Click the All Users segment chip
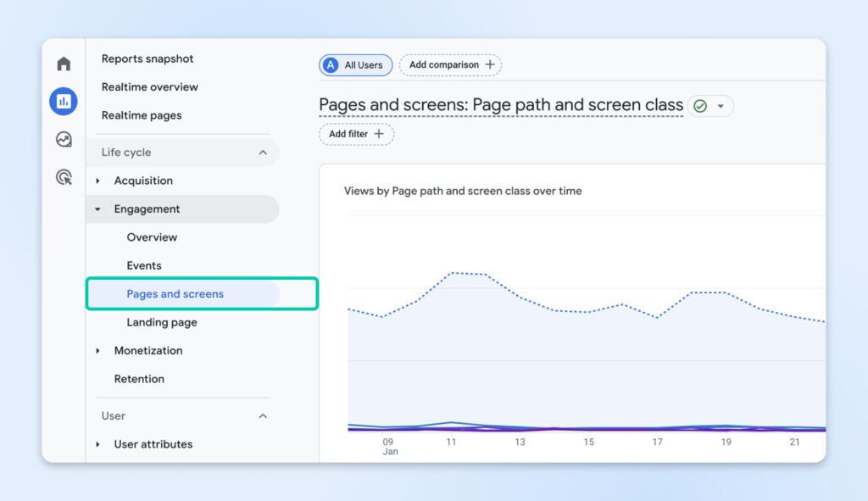Viewport: 868px width, 501px height. [x=355, y=65]
